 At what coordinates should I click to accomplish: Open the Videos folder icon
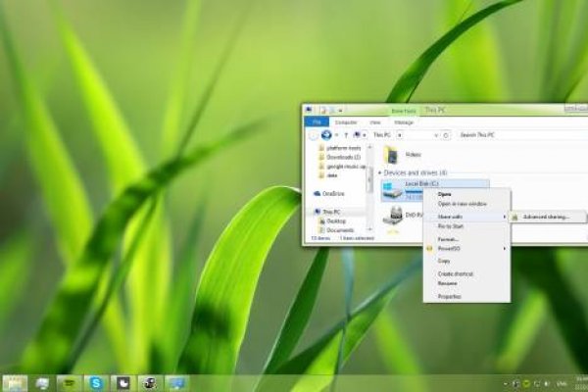pos(391,154)
